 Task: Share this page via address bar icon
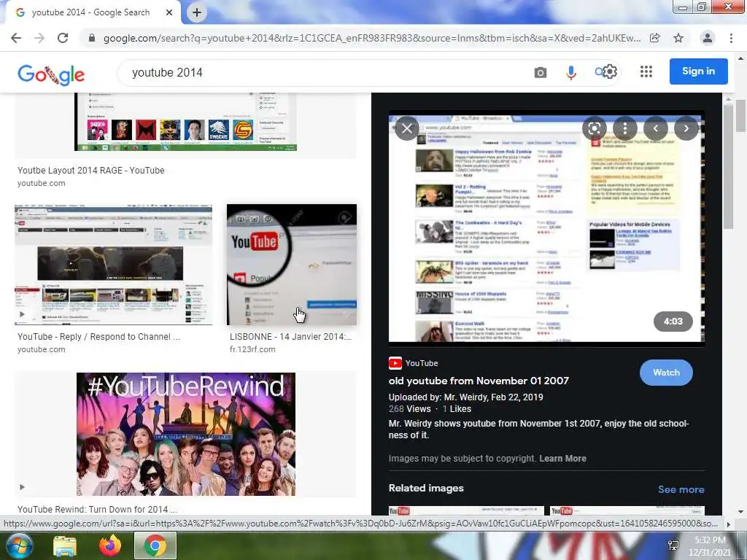655,38
